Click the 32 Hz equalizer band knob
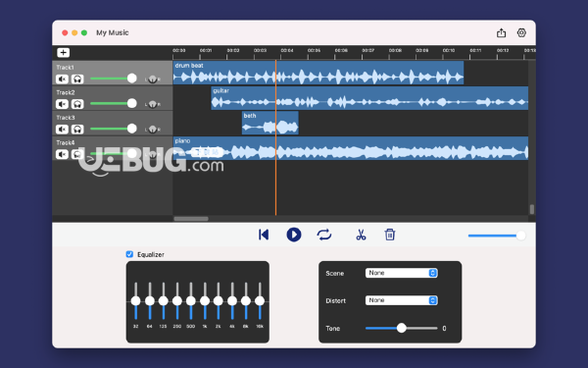The image size is (588, 368). (x=136, y=301)
